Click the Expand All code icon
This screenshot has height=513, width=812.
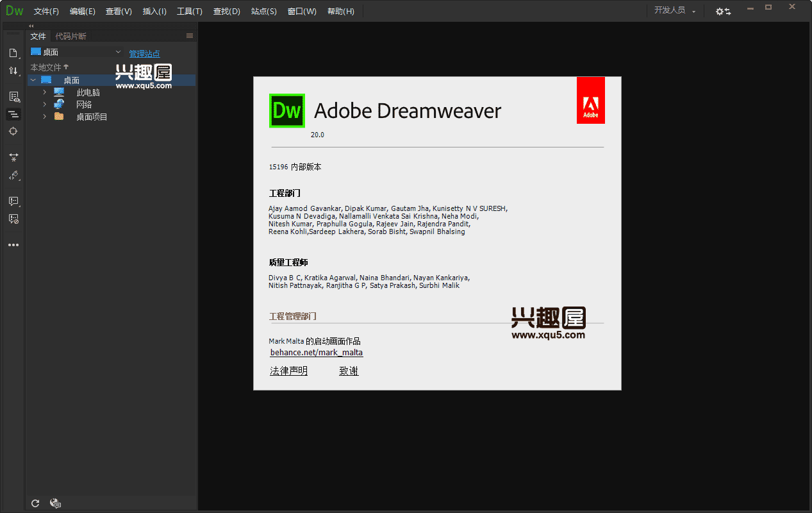13,156
